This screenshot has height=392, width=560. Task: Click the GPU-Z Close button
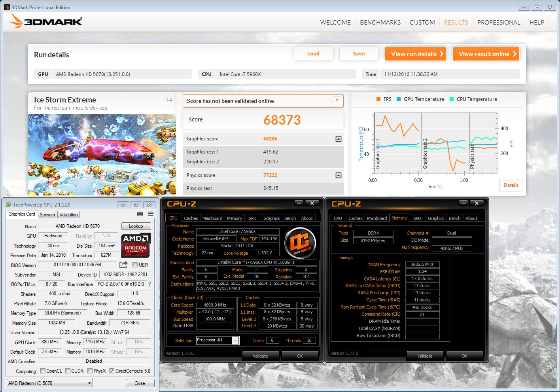[x=140, y=383]
